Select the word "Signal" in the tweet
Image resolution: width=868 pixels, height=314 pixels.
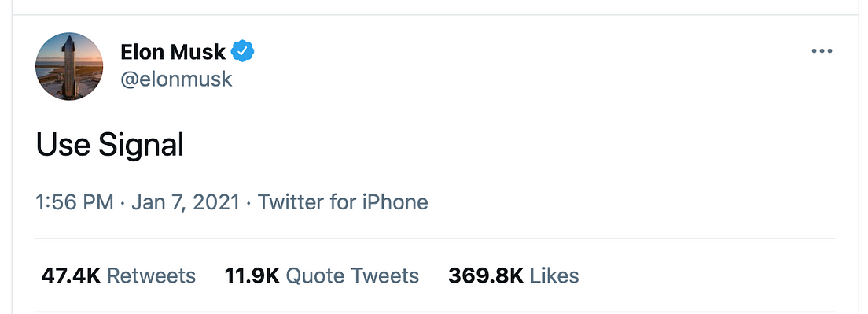(141, 146)
